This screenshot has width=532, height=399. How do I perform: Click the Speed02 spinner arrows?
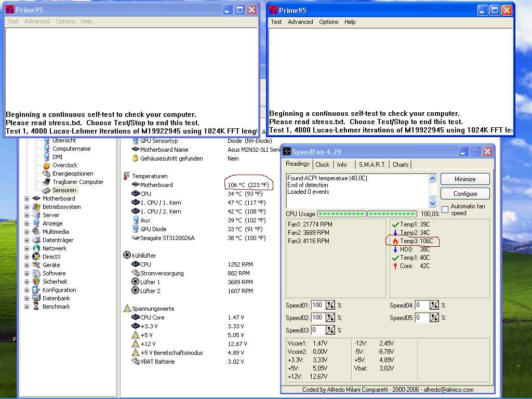point(330,317)
